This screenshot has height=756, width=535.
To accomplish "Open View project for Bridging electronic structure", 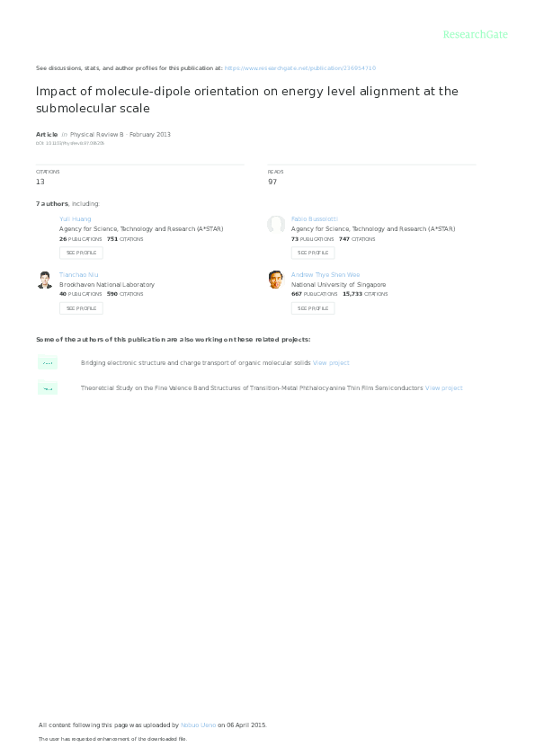I will [331, 363].
